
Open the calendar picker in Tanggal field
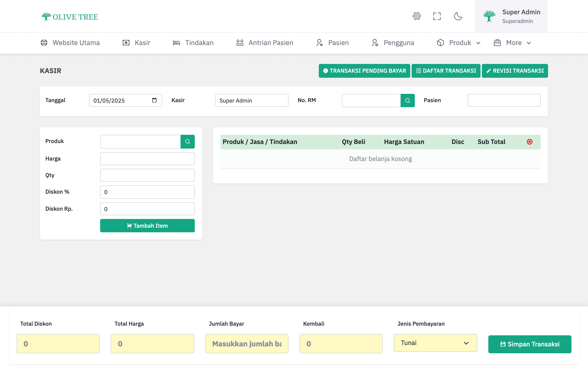154,100
